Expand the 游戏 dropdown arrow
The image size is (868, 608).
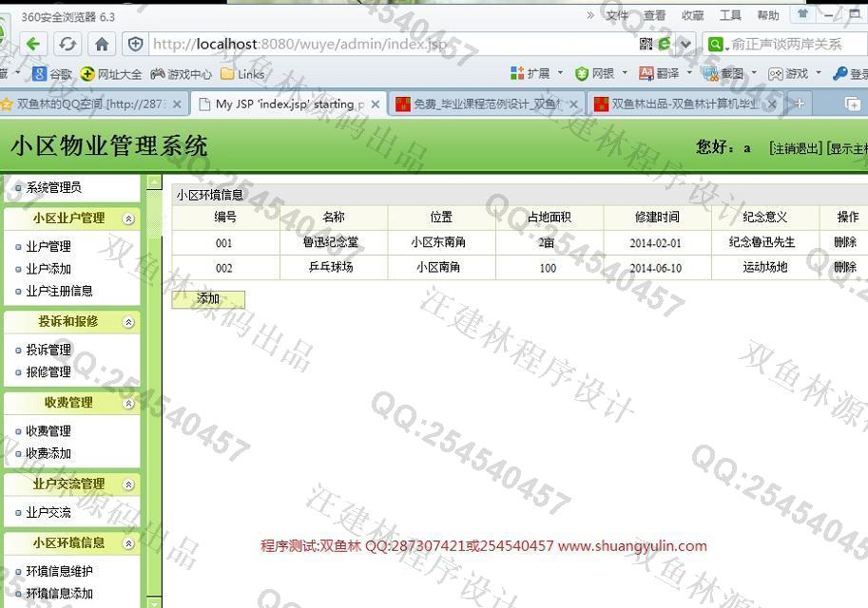(819, 72)
